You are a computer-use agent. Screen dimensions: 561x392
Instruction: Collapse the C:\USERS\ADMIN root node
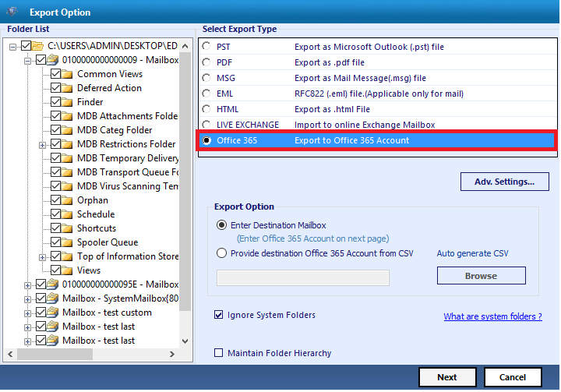[13, 47]
